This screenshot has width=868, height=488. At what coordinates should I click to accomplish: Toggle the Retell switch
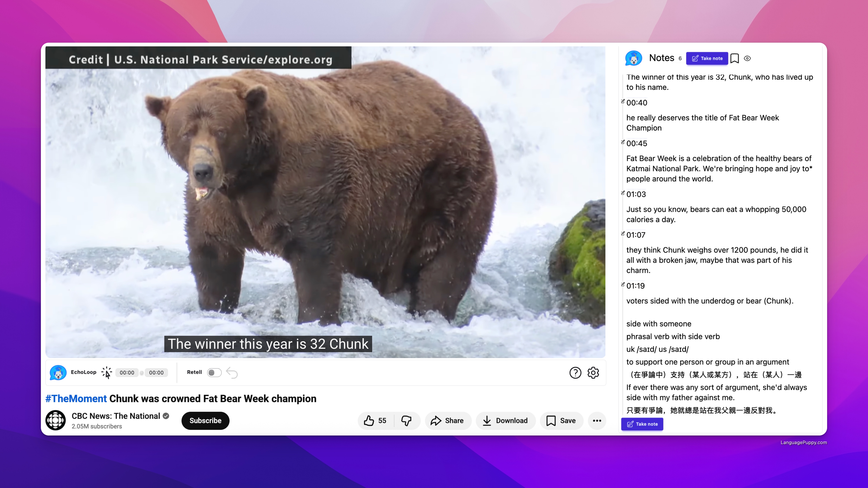(x=214, y=372)
